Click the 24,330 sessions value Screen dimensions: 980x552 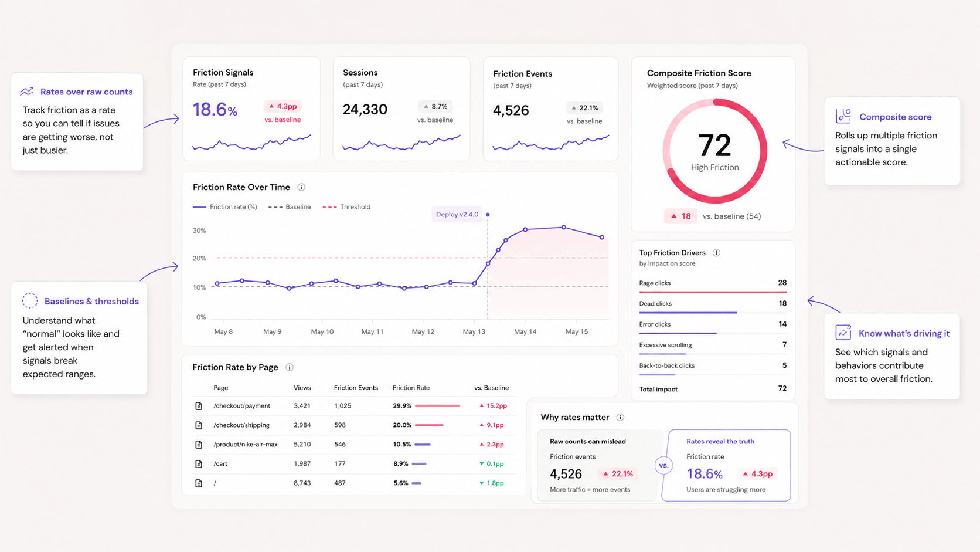(365, 110)
